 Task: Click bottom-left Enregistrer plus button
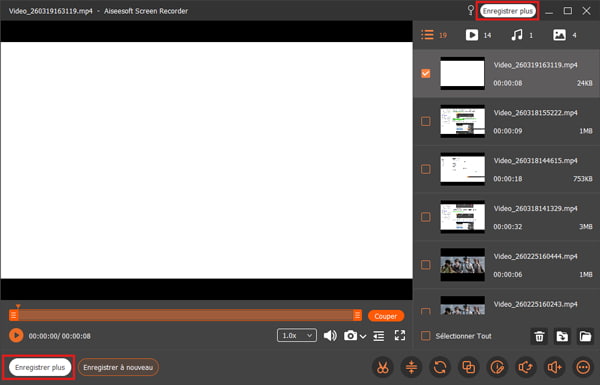pos(40,367)
